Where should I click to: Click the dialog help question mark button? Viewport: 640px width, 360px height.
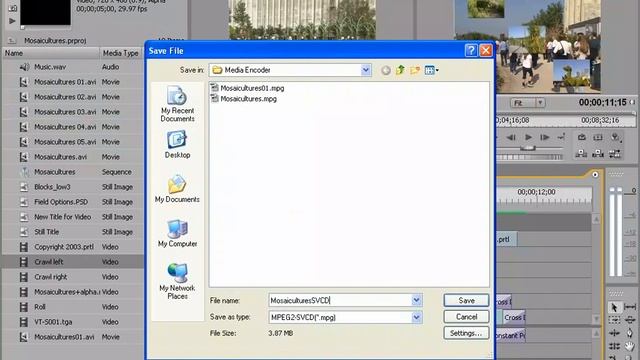coord(471,50)
